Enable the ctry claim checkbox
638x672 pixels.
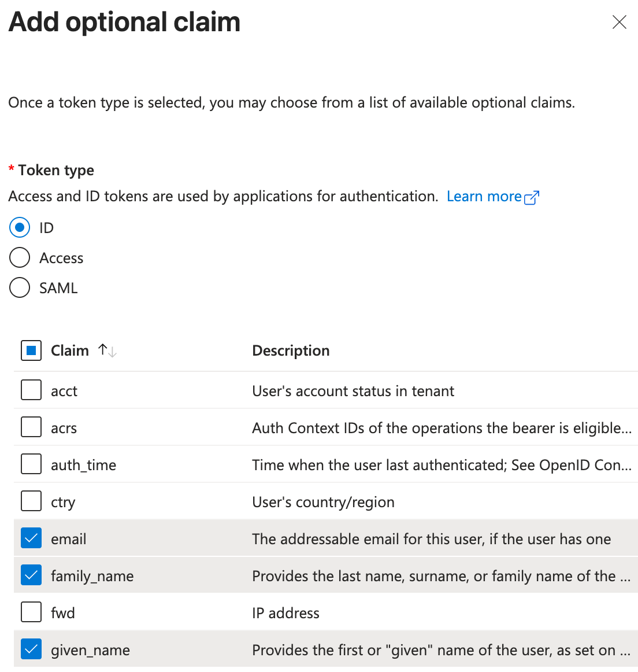31,501
